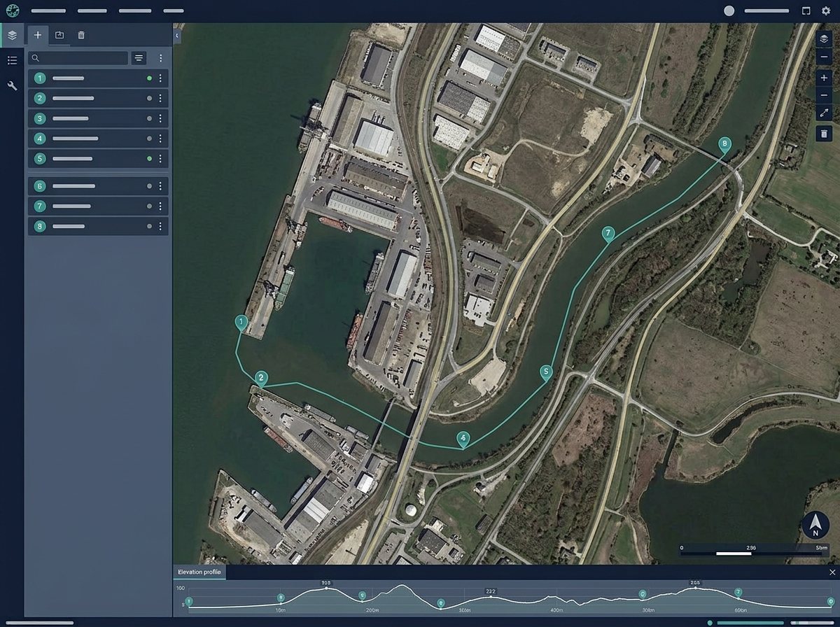This screenshot has height=627, width=840.
Task: Select waypoint 6 badge in list
Action: coord(40,186)
